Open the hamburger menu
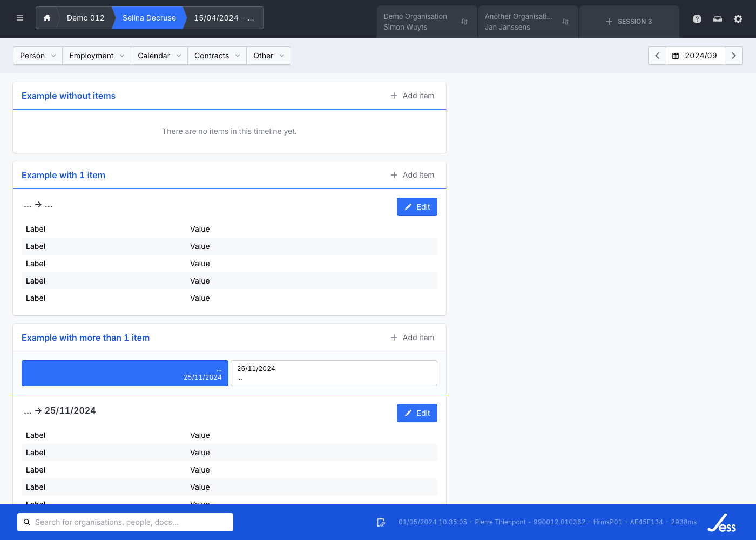 coord(20,18)
